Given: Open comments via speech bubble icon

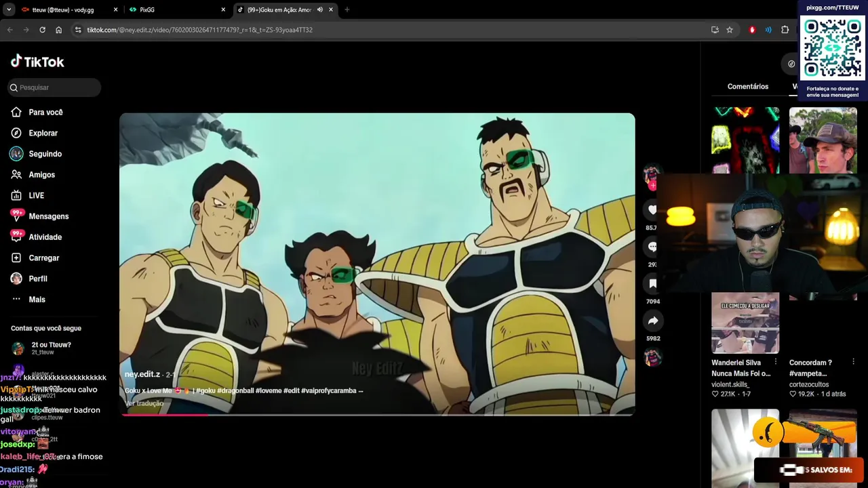Looking at the screenshot, I should coord(652,247).
